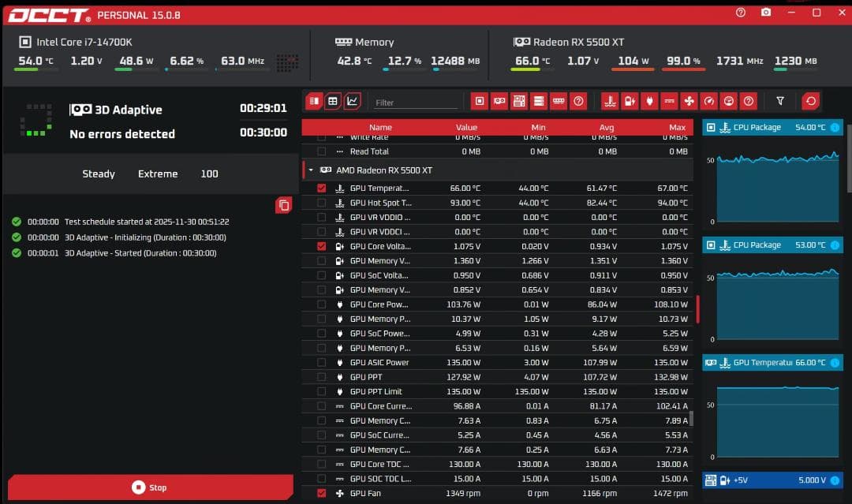Select the Extreme test mode option
852x504 pixels.
point(157,174)
